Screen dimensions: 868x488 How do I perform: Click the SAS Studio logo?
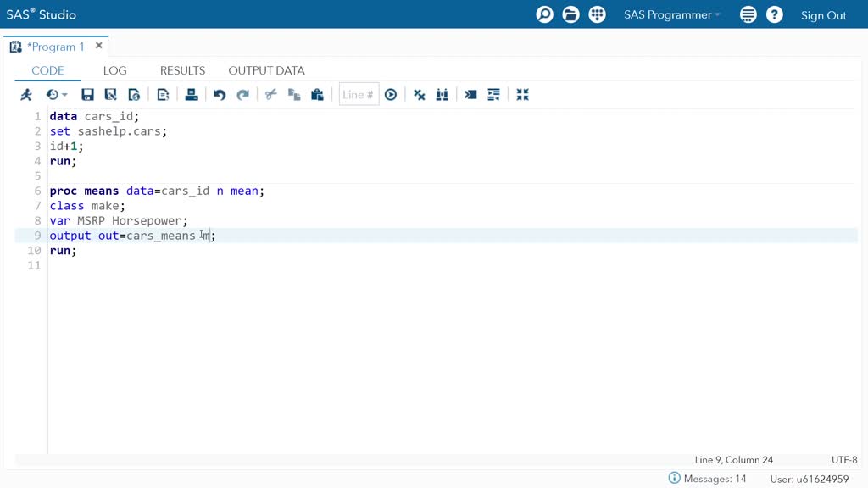pos(41,14)
